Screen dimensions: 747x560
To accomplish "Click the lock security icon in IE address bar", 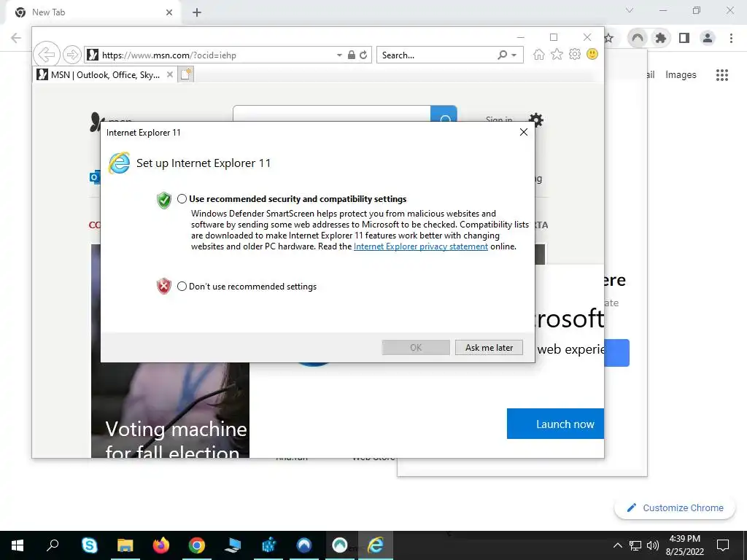I will click(351, 55).
